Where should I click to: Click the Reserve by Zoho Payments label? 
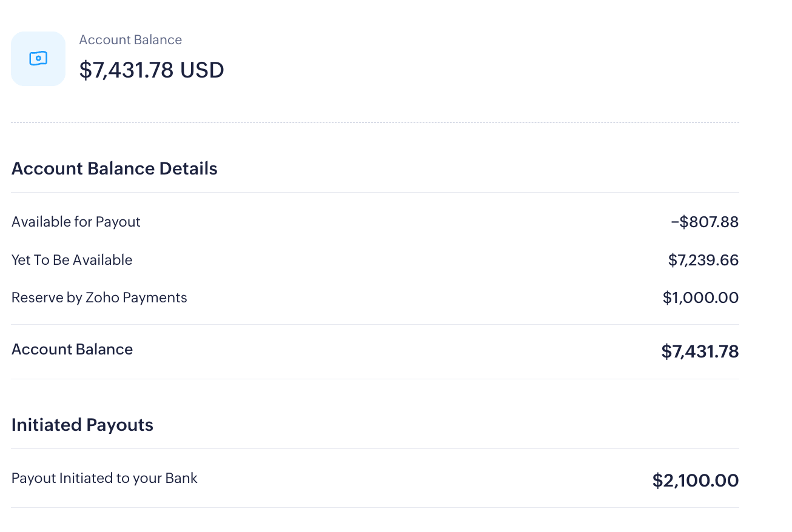coord(99,298)
